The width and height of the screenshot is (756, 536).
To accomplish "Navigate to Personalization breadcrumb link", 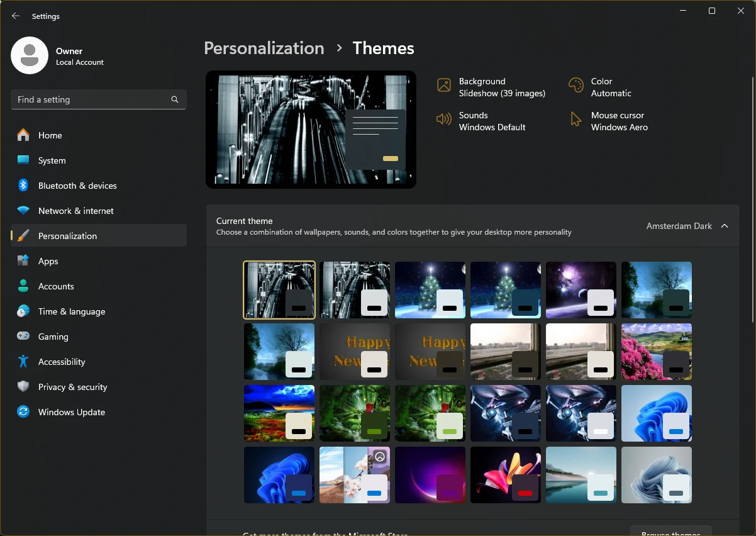I will tap(264, 48).
